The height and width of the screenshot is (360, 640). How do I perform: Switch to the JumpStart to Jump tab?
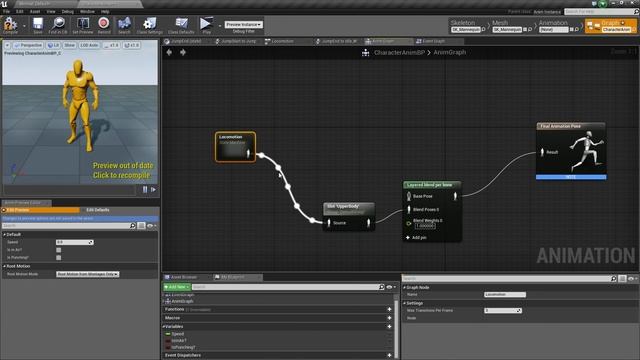pos(237,41)
